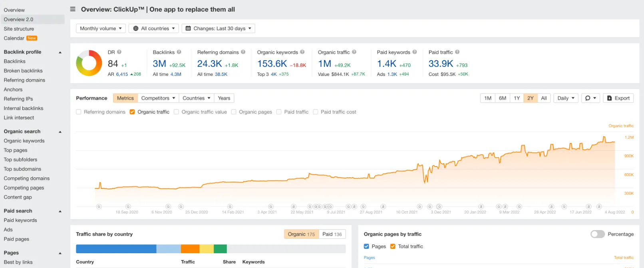The height and width of the screenshot is (268, 644).
Task: Switch to Paid 136 traffic share tab
Action: [x=332, y=234]
